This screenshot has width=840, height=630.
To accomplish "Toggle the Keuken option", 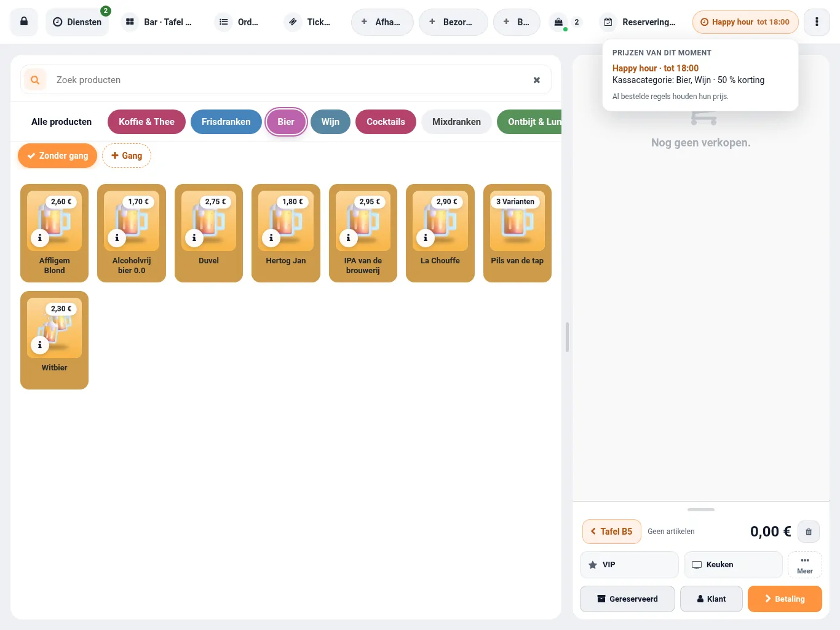I will (733, 565).
